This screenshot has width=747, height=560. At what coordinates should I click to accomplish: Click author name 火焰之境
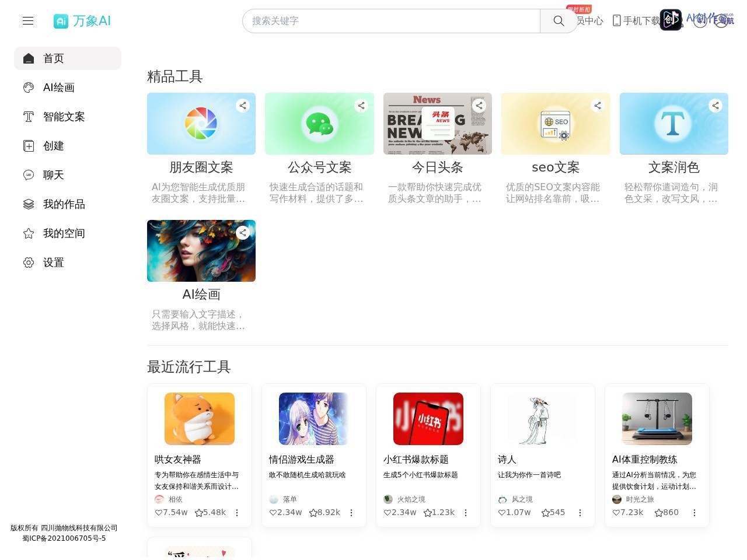click(x=411, y=499)
